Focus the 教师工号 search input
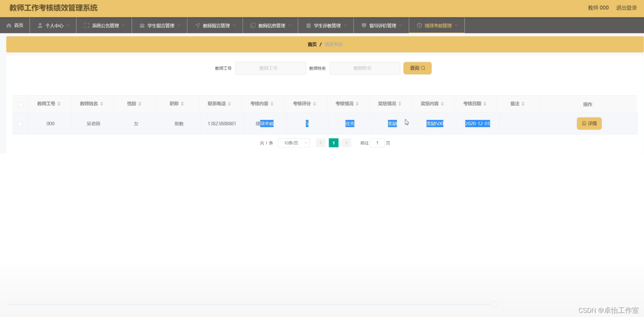The height and width of the screenshot is (317, 644). [271, 68]
